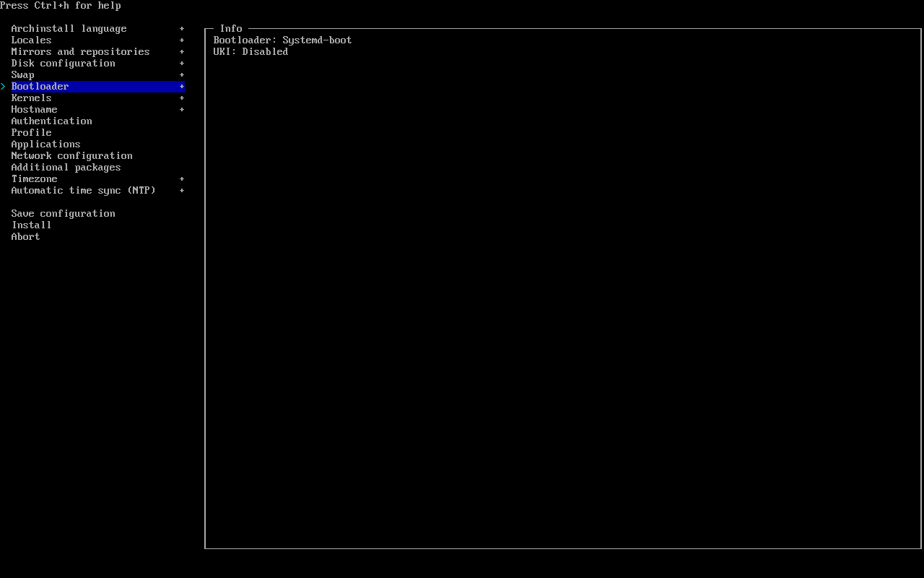Select the Locales menu item
The image size is (924, 578).
click(x=31, y=40)
